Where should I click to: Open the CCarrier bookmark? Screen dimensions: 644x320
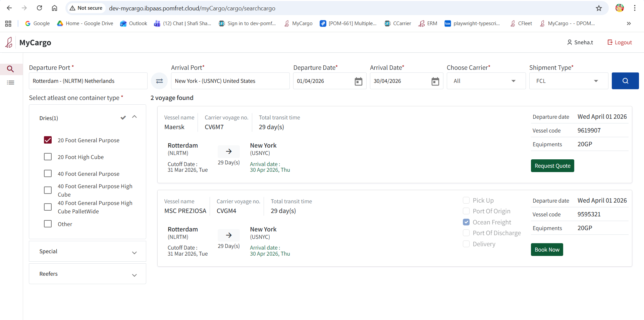398,23
